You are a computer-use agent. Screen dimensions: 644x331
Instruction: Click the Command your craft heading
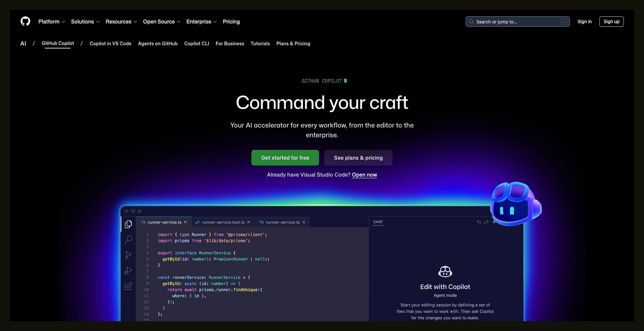coord(322,103)
